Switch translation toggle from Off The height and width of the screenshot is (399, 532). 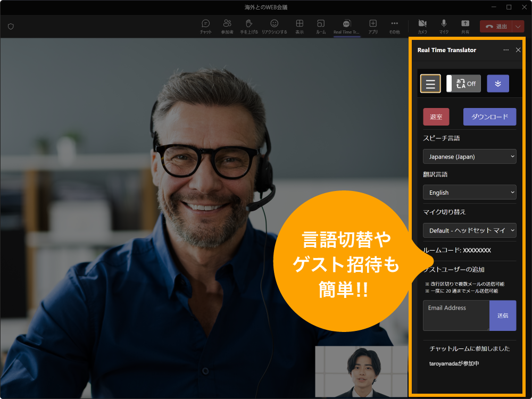pos(463,84)
